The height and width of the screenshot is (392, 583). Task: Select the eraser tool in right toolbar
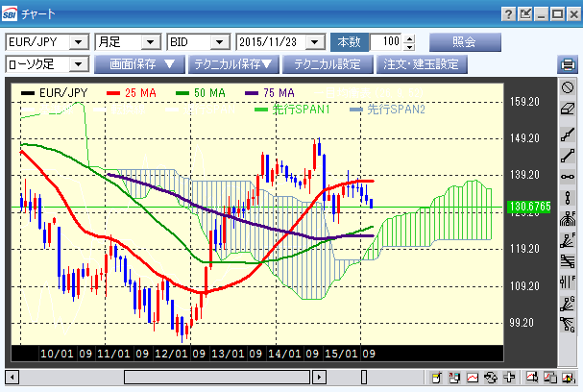pos(568,110)
